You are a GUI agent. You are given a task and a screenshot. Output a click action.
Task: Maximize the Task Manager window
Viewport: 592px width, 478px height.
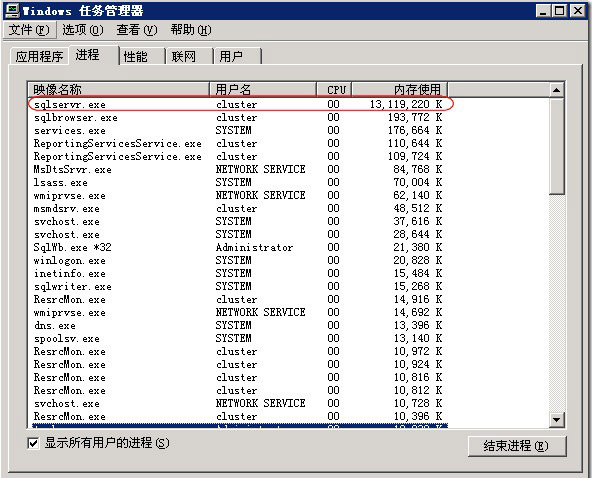tap(560, 11)
